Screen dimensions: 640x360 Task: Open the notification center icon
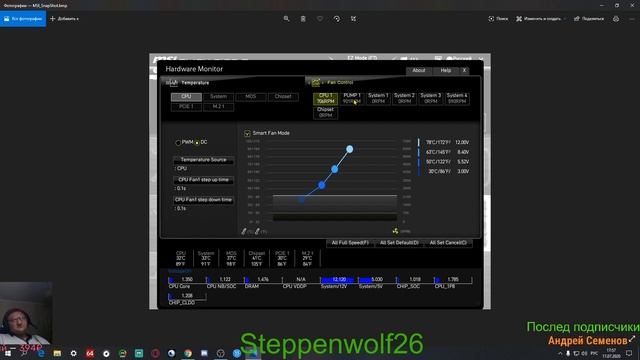(629, 353)
